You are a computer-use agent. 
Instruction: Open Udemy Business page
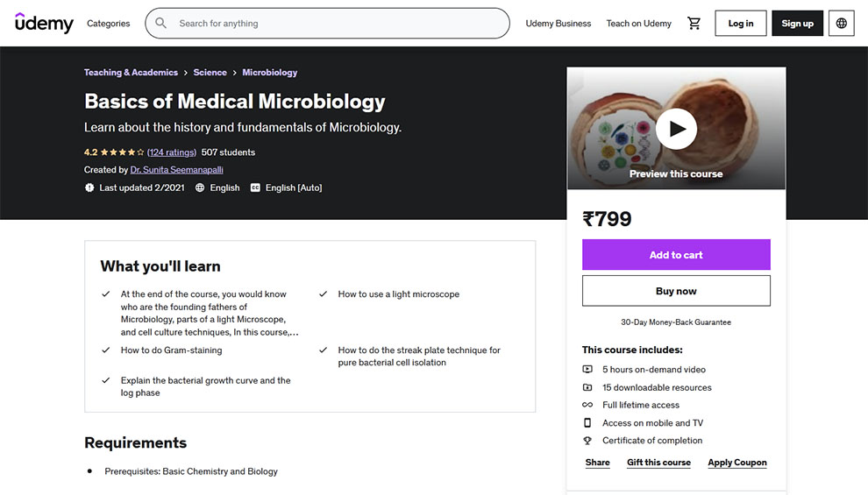tap(559, 24)
